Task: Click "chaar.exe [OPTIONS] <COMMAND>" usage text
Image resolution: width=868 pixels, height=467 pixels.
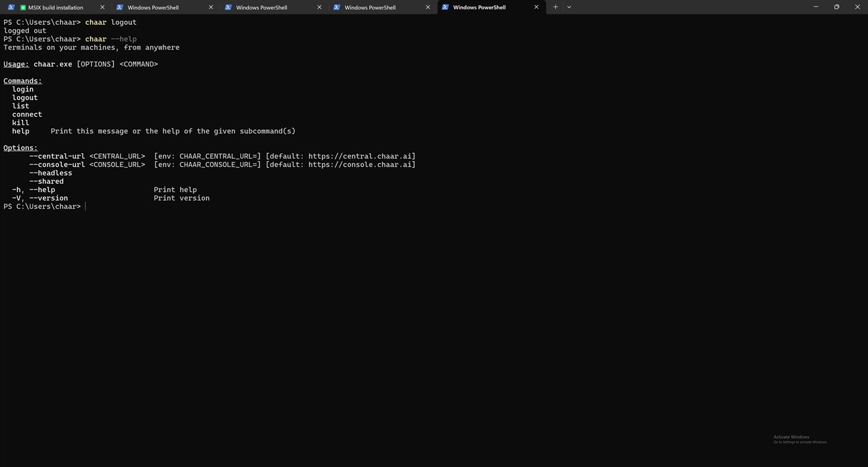Action: (x=96, y=64)
